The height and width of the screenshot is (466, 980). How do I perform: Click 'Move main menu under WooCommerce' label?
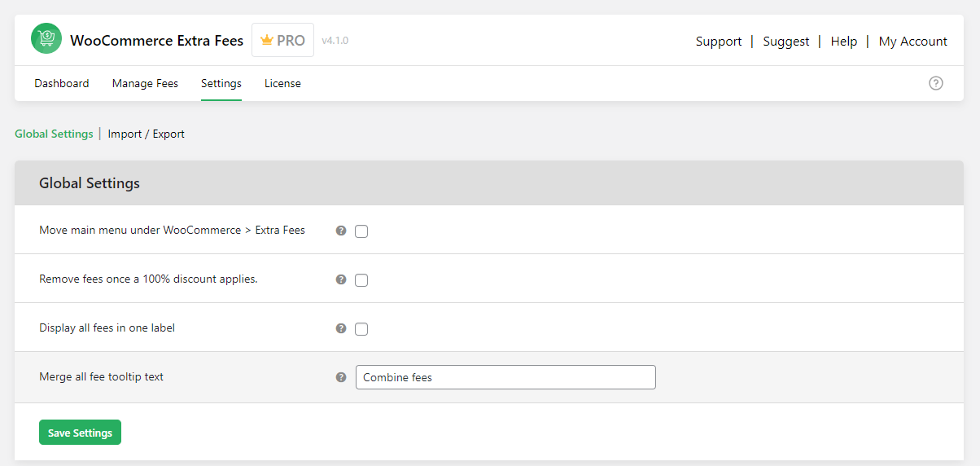(173, 230)
